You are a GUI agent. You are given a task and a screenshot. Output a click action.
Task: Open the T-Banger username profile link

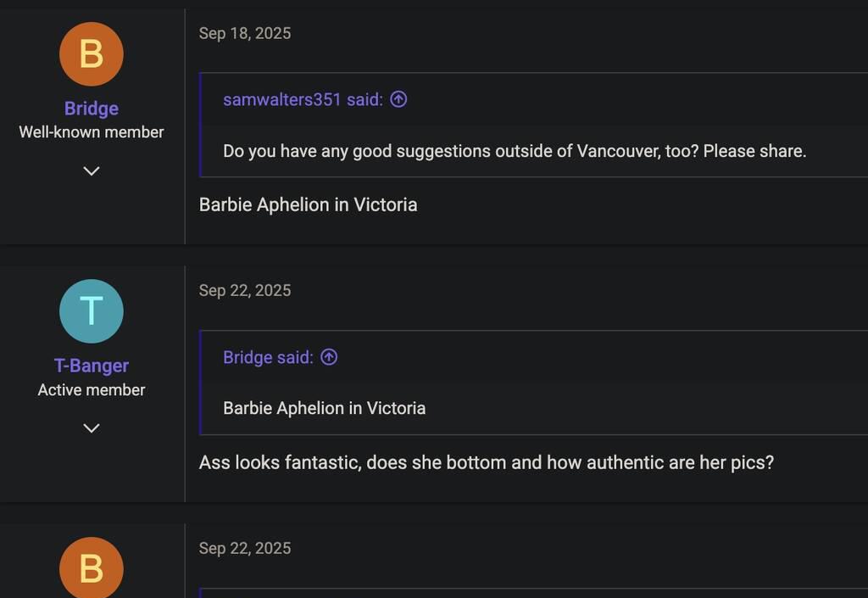tap(92, 366)
